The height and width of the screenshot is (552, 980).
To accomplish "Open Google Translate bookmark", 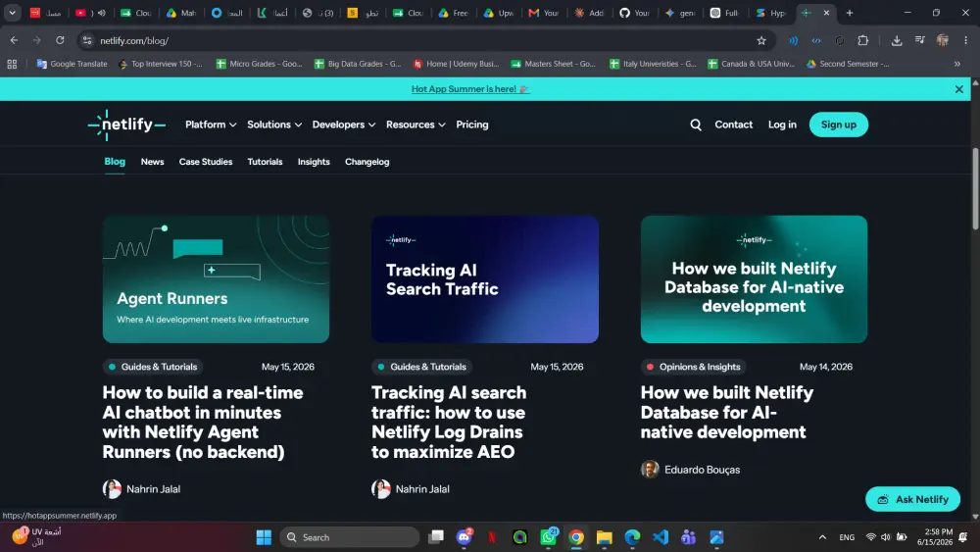I will tap(72, 64).
